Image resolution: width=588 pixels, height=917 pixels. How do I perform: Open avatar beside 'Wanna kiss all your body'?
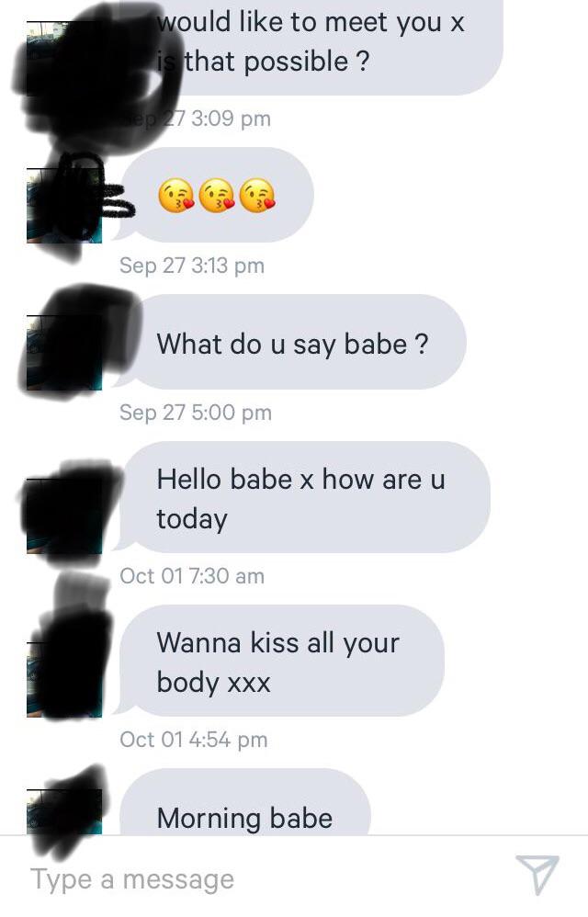tap(64, 680)
